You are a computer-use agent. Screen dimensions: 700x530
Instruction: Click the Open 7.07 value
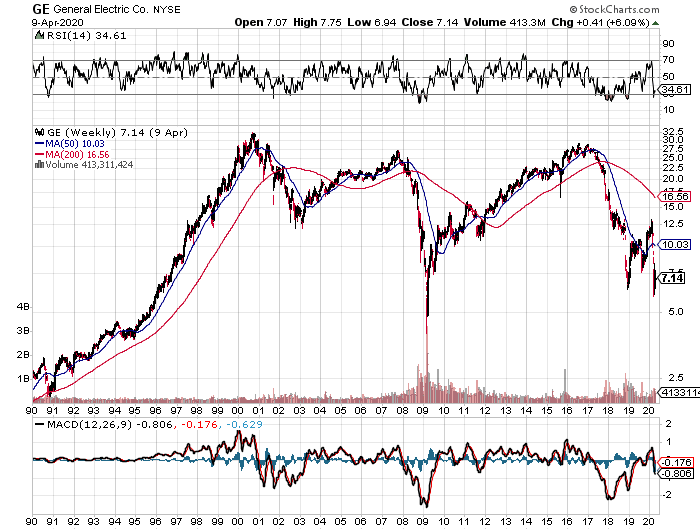tap(261, 22)
